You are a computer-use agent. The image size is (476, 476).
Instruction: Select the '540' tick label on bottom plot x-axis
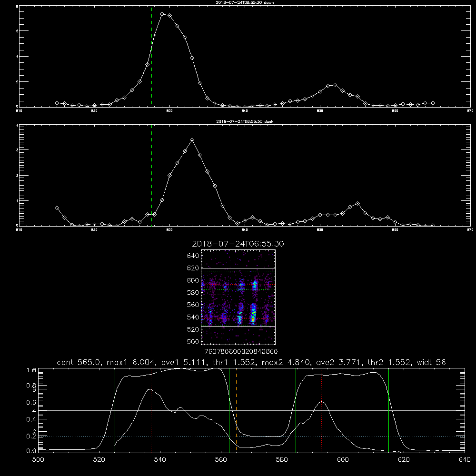pyautogui.click(x=160, y=460)
